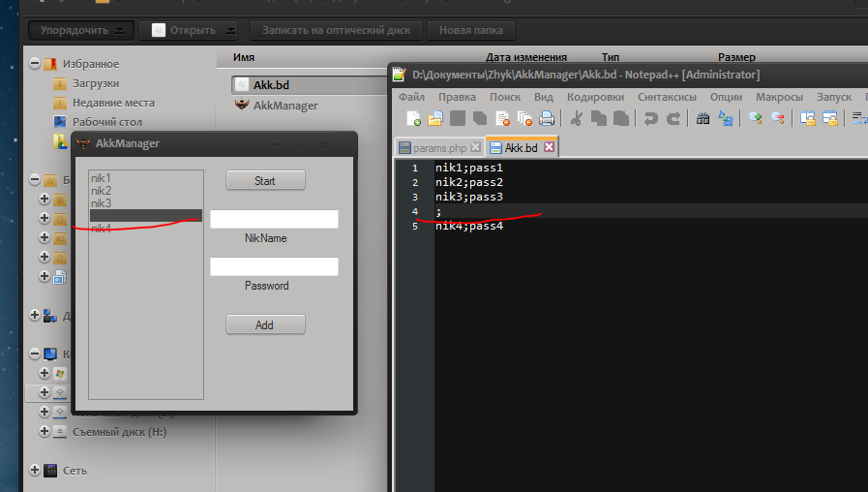Click the NikName input field
This screenshot has width=868, height=492.
click(x=274, y=219)
